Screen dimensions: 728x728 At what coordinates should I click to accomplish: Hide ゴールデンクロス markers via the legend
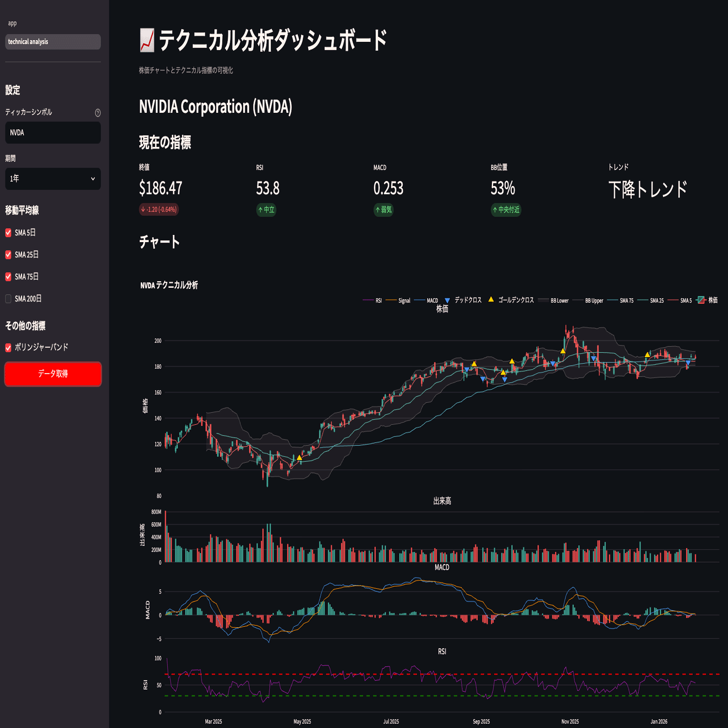click(x=511, y=300)
